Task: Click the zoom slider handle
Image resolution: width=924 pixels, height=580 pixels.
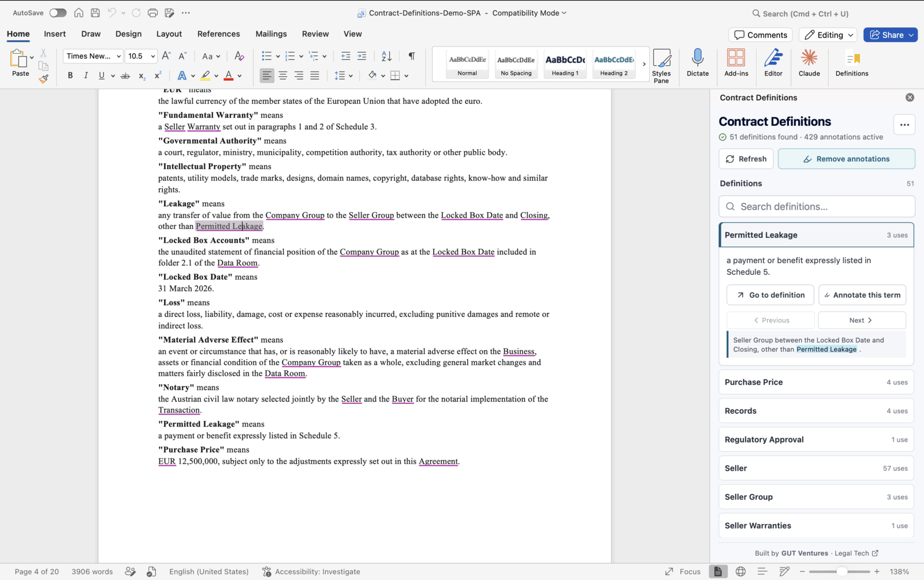Action: click(842, 571)
